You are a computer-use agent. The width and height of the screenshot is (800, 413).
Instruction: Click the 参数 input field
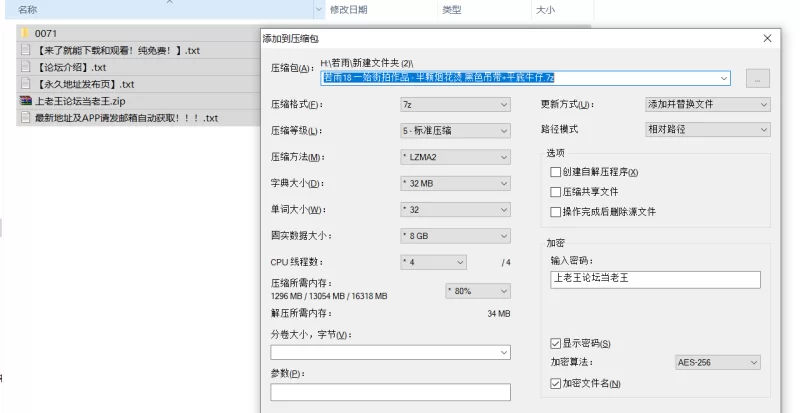[x=390, y=392]
